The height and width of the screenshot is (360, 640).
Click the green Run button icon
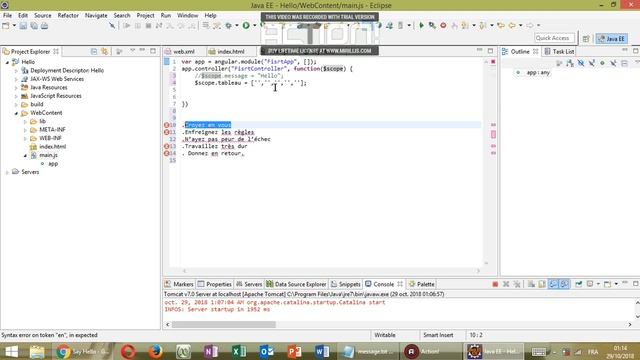[x=246, y=26]
